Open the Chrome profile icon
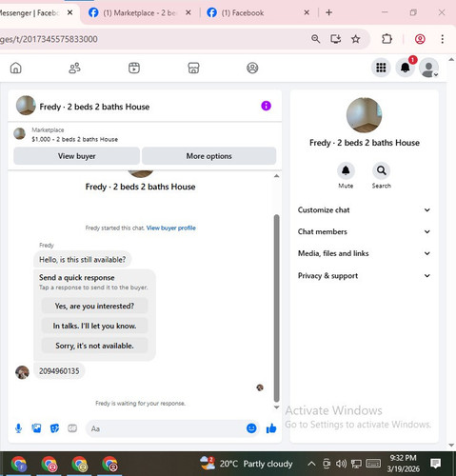 pyautogui.click(x=420, y=39)
